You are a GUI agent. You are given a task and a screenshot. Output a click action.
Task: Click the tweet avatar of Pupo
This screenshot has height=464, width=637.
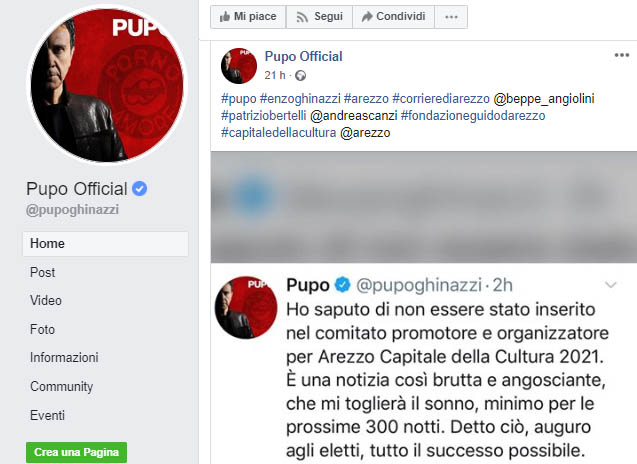[x=246, y=308]
